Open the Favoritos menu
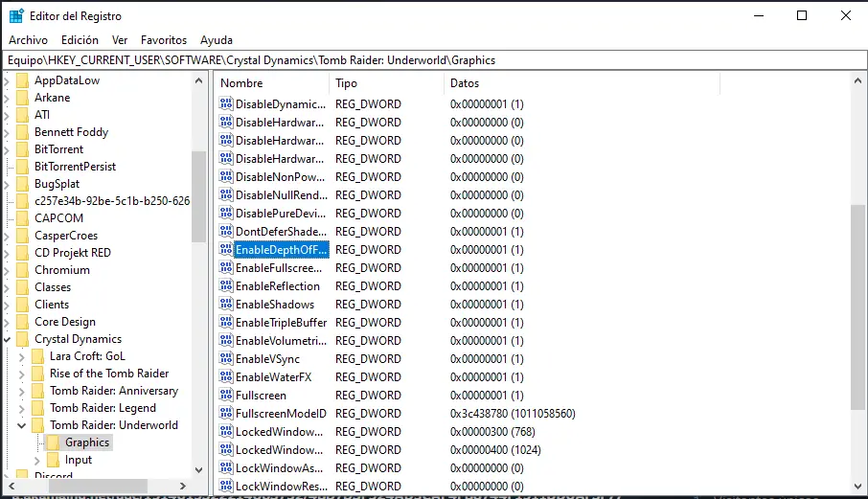This screenshot has width=868, height=499. click(x=164, y=40)
